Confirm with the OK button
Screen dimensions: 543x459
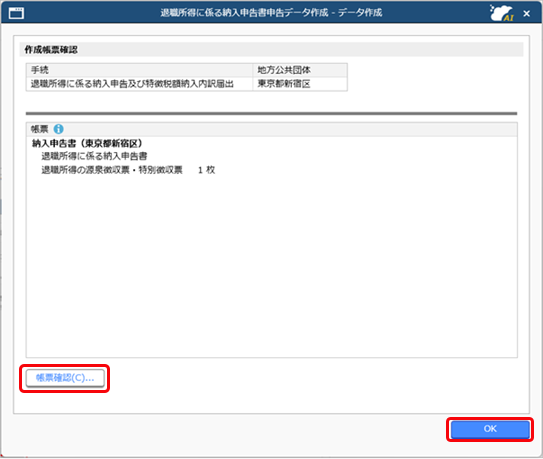point(490,429)
